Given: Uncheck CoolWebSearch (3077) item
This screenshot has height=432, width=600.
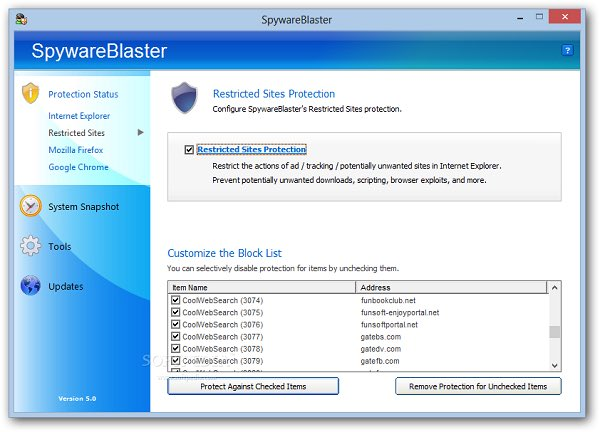Looking at the screenshot, I should pyautogui.click(x=175, y=337).
